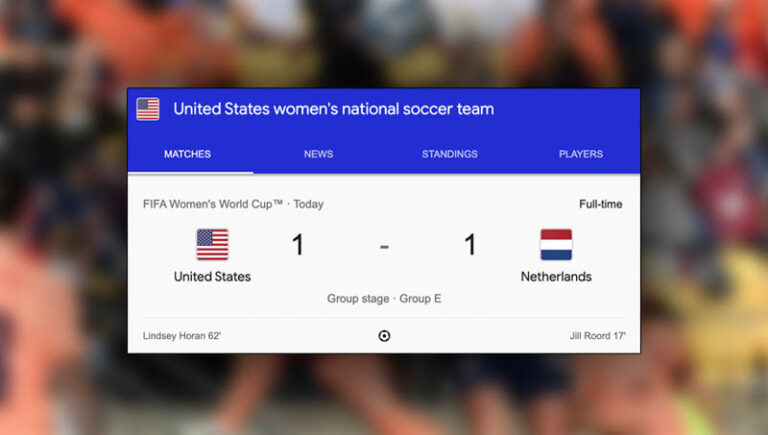Open the Standings tab
The width and height of the screenshot is (768, 435).
click(449, 154)
